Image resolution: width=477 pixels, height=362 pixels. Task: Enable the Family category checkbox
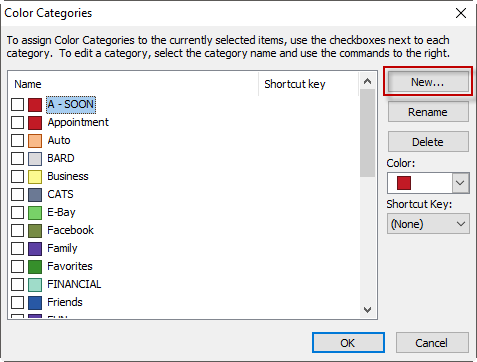(x=17, y=248)
